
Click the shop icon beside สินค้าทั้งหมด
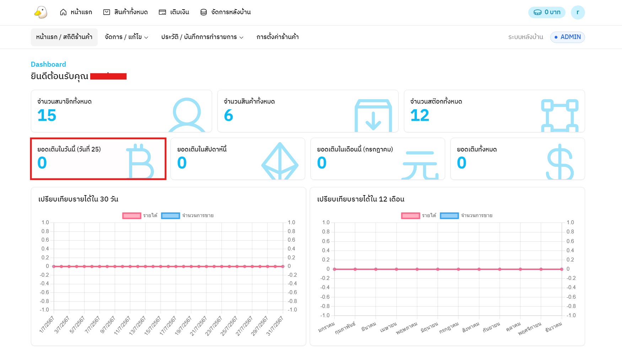[107, 12]
